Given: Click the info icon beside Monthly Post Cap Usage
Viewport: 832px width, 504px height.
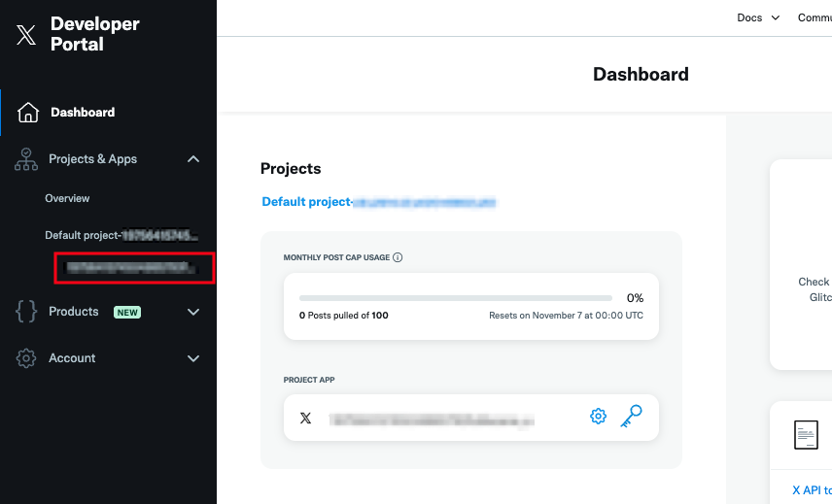Looking at the screenshot, I should click(399, 257).
